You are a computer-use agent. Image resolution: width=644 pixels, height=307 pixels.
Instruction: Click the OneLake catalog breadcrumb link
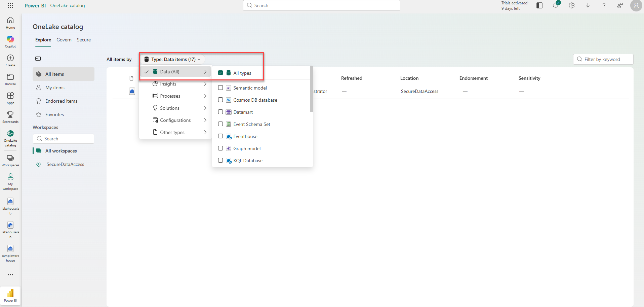68,5
